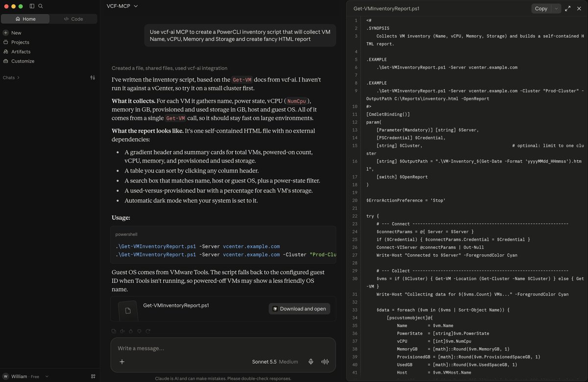This screenshot has width=588, height=382.
Task: Click the 'Usage:' heading
Action: point(121,217)
